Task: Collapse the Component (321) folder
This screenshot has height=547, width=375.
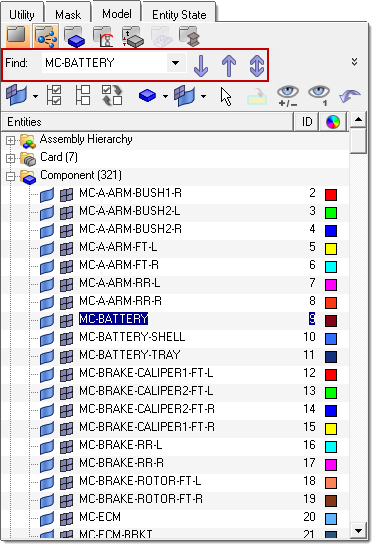Action: (10, 177)
